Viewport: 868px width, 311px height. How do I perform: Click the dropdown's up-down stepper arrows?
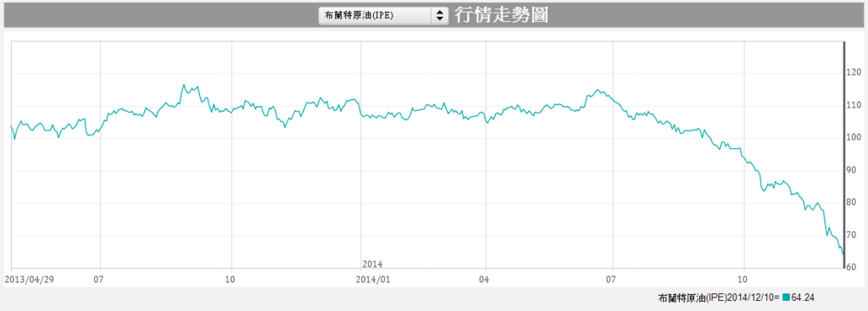click(440, 15)
